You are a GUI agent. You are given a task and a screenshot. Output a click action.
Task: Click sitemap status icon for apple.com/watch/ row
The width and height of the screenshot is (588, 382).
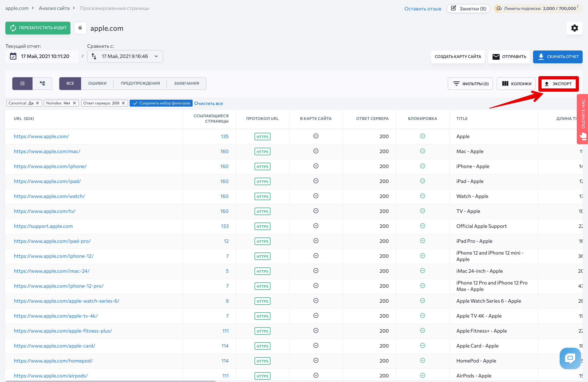pyautogui.click(x=316, y=196)
